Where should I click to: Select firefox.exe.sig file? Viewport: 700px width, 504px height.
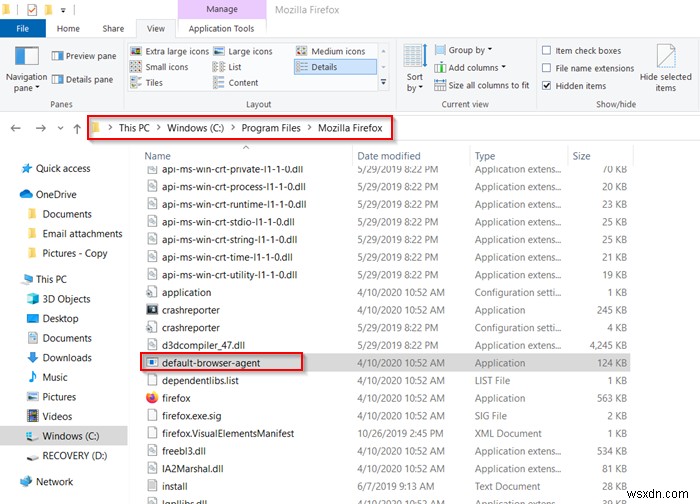click(192, 416)
